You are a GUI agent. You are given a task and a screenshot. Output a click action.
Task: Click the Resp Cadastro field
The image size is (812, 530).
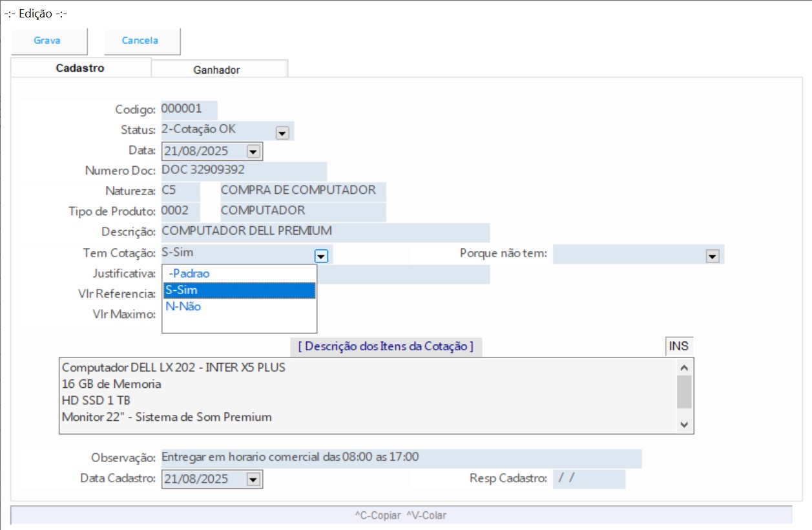click(x=588, y=479)
